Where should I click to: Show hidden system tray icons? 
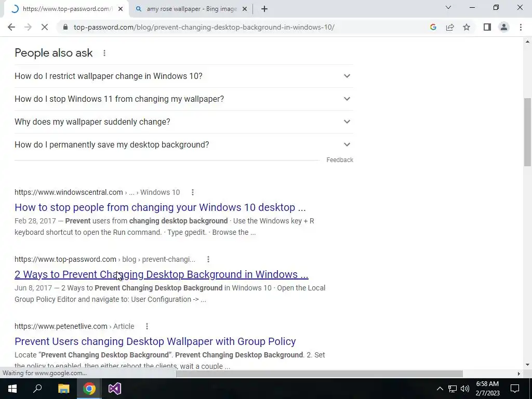(440, 389)
